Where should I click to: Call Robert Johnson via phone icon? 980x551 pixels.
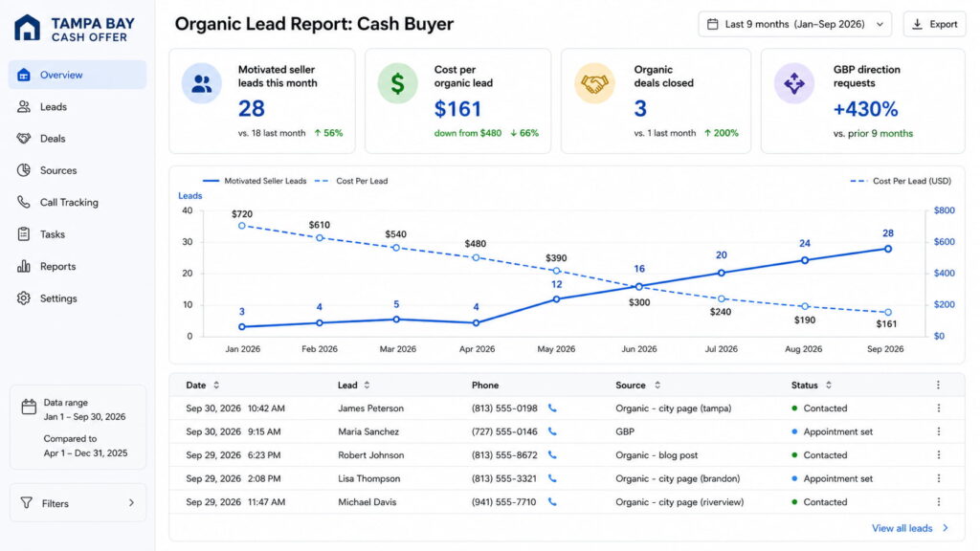click(x=552, y=455)
